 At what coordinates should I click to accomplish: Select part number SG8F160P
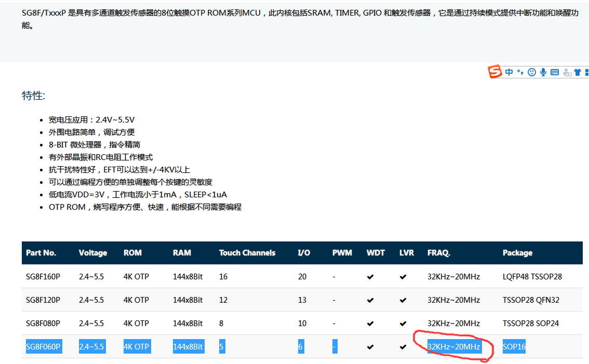click(43, 277)
